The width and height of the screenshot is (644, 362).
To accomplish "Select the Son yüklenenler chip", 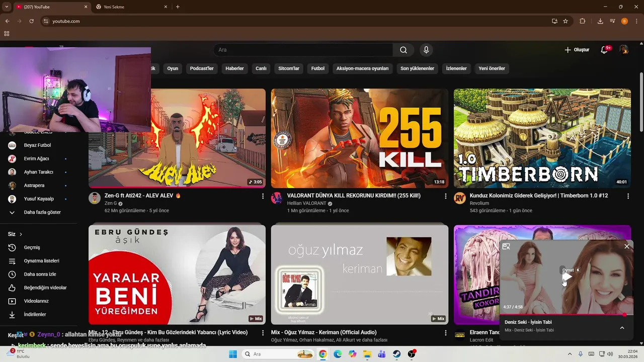I will 417,68.
